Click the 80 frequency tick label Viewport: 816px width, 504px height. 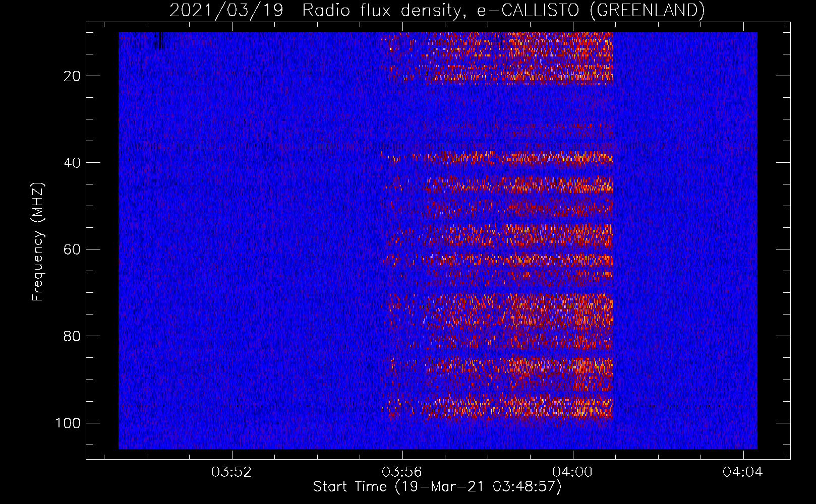(72, 336)
